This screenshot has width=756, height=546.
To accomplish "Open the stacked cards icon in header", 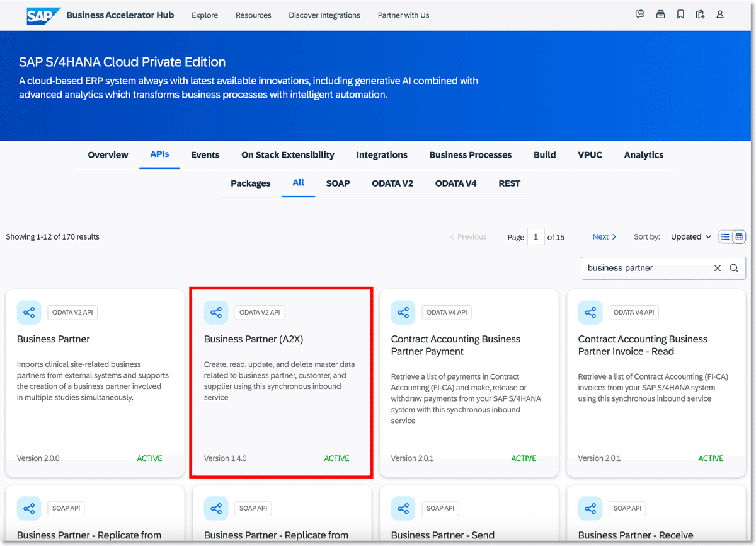I will click(x=660, y=15).
